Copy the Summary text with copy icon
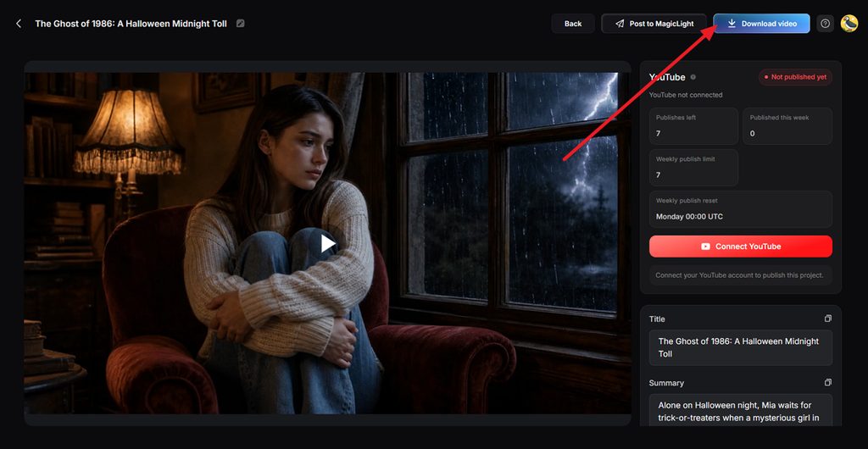 (827, 383)
